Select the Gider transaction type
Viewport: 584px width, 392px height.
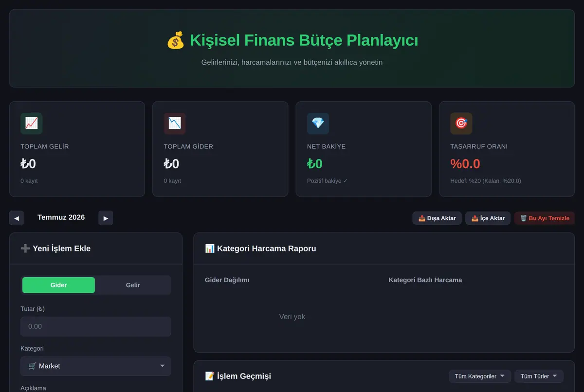pyautogui.click(x=58, y=285)
